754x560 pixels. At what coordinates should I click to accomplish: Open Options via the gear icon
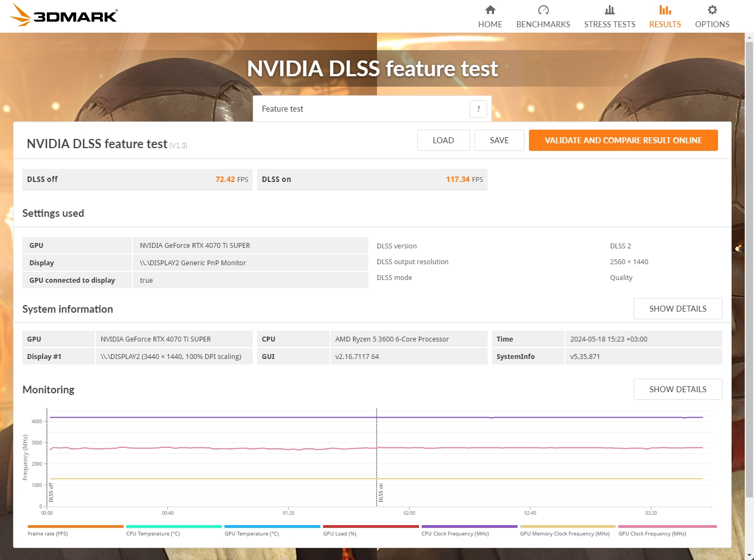(x=712, y=10)
